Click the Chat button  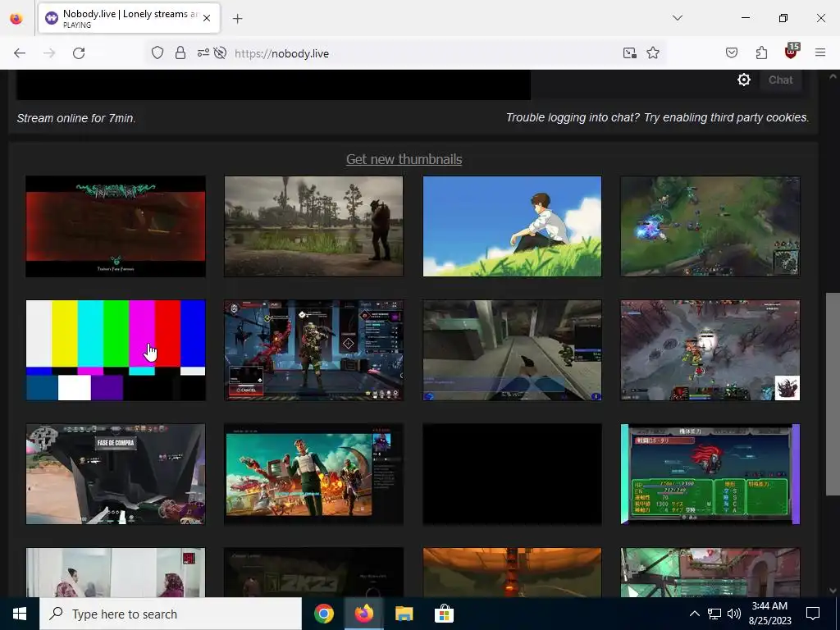pyautogui.click(x=780, y=80)
